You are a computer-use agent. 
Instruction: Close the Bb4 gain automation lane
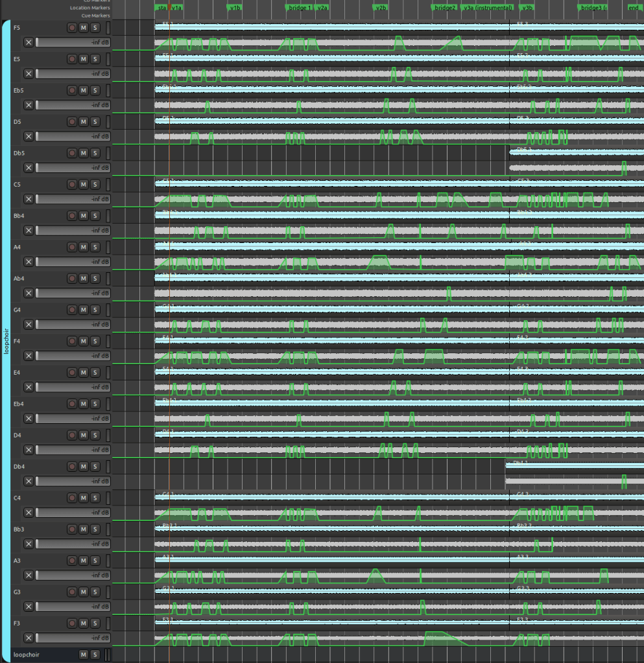click(29, 230)
